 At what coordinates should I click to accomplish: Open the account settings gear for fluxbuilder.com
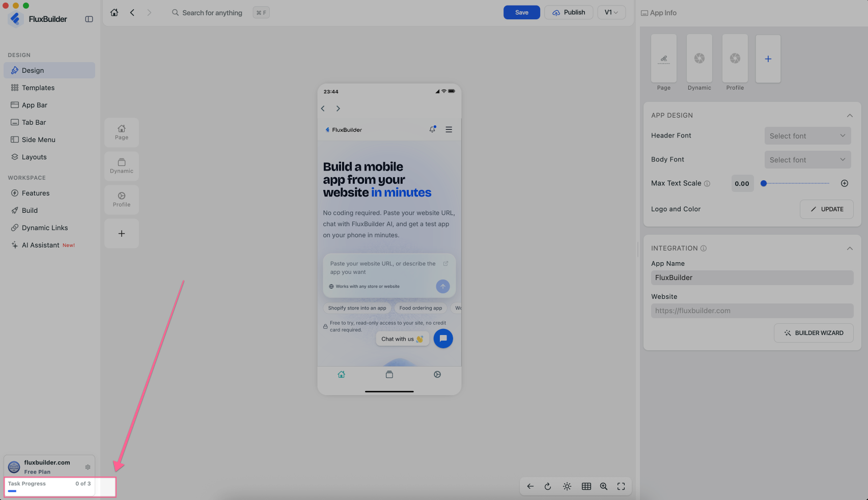88,467
